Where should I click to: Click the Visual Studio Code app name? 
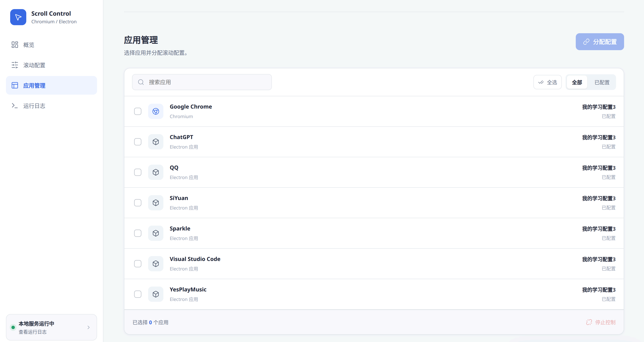pos(195,259)
